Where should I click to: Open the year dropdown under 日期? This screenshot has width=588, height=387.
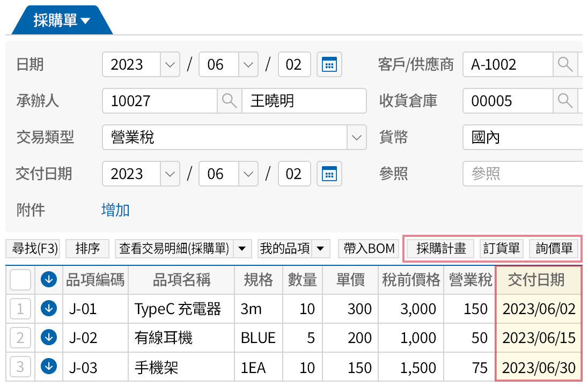pos(170,64)
